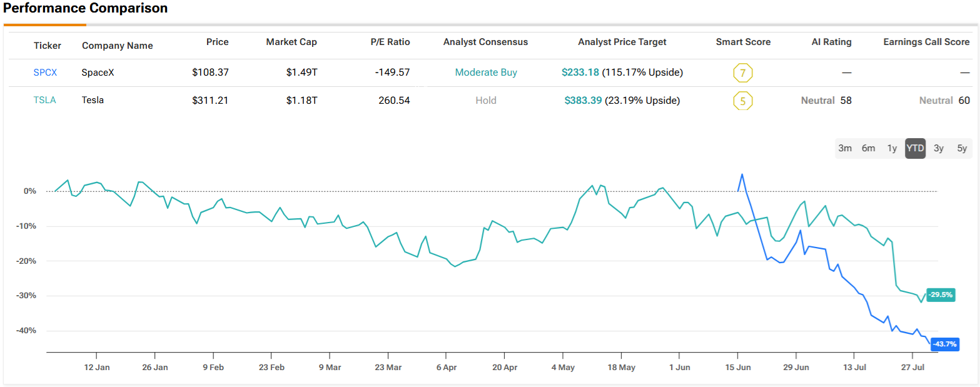The image size is (980, 387).
Task: Click SpaceX P/E ratio -149.57
Action: 393,73
